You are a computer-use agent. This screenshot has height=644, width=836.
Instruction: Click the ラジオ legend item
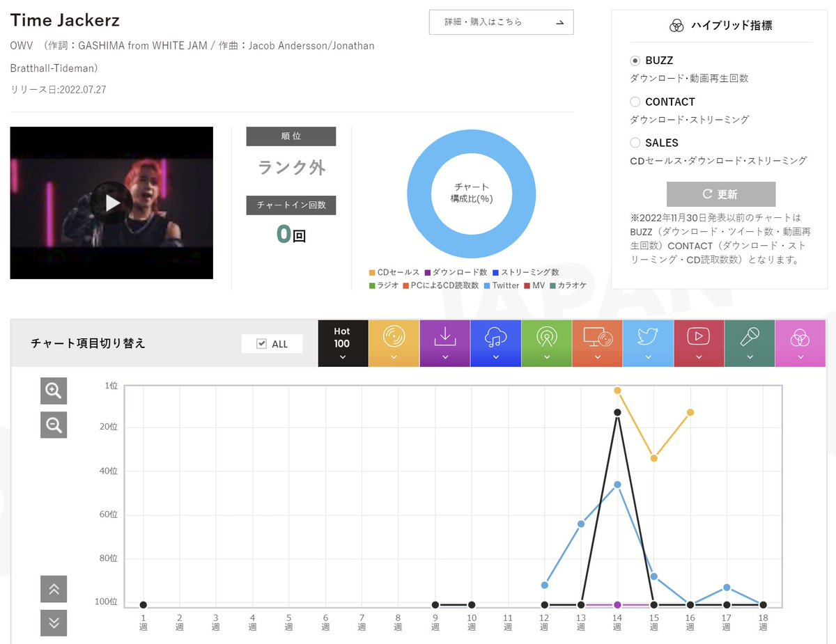click(x=384, y=285)
